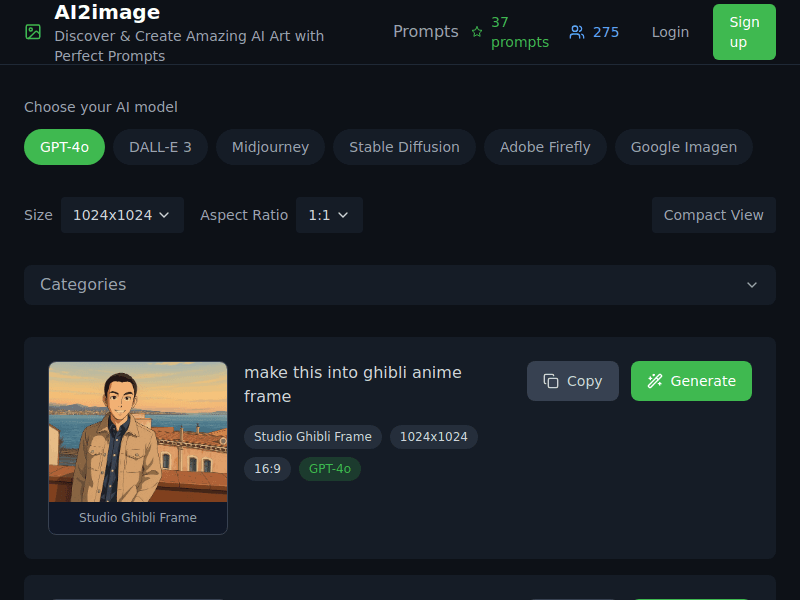800x600 pixels.
Task: Pick the Adobe Firefly model
Action: click(545, 147)
